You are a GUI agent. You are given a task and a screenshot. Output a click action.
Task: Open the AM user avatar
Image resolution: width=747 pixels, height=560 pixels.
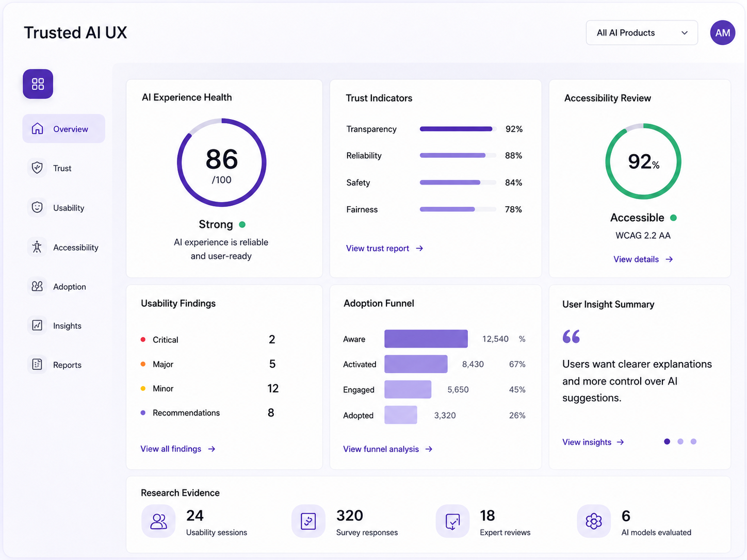tap(722, 32)
